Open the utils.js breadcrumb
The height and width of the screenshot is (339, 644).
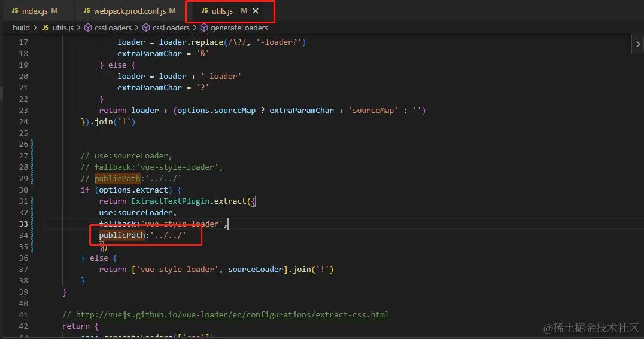(x=63, y=28)
